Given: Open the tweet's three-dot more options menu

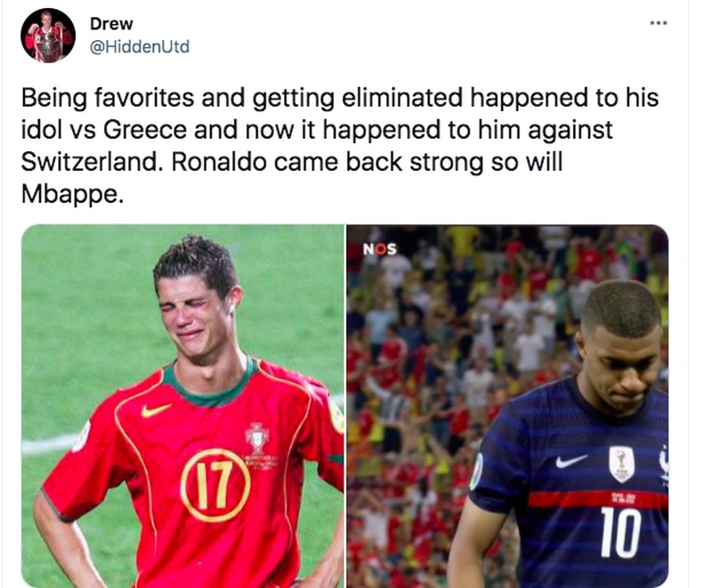Looking at the screenshot, I should pos(658,23).
